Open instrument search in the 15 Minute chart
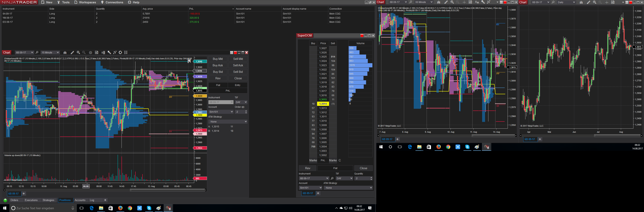Image resolution: width=644 pixels, height=212 pixels. 37,53
